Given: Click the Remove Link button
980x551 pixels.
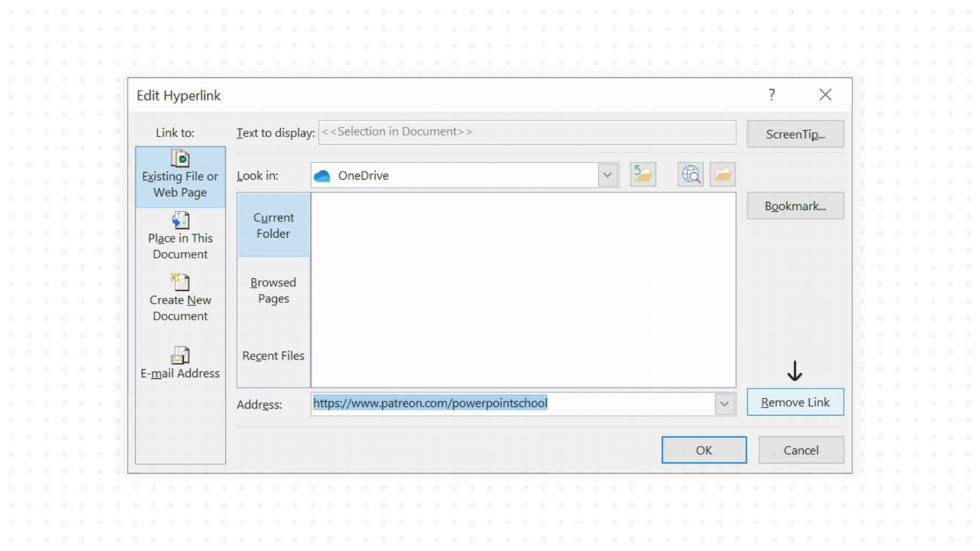Looking at the screenshot, I should click(795, 402).
